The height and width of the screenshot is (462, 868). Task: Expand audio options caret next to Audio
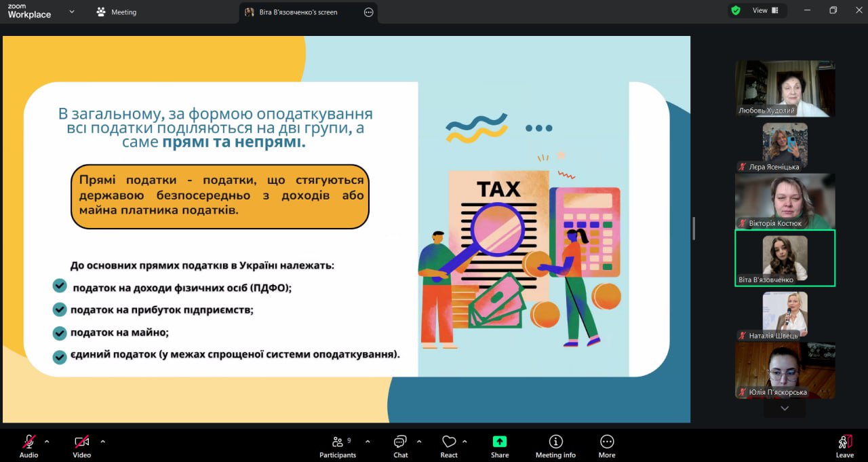(x=47, y=442)
